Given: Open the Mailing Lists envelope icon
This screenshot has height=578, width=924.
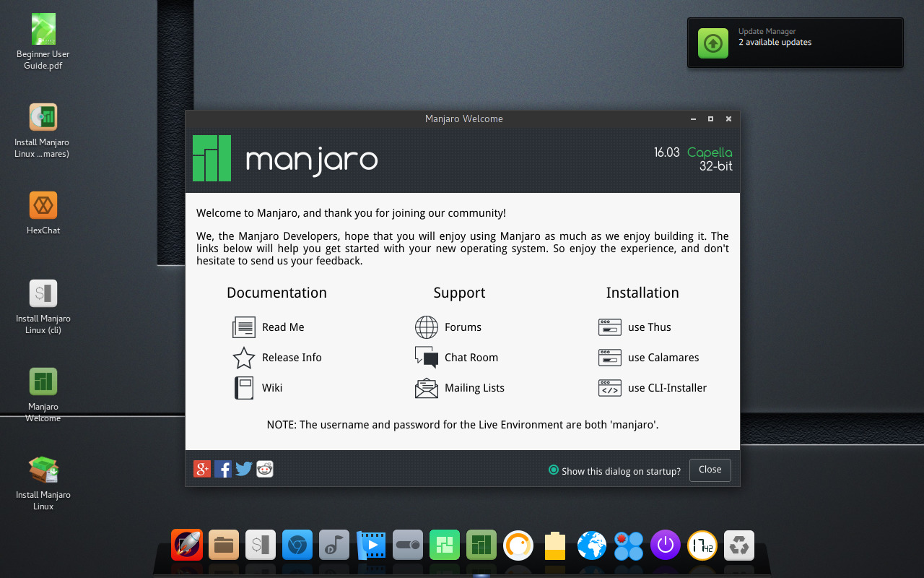Looking at the screenshot, I should 426,388.
